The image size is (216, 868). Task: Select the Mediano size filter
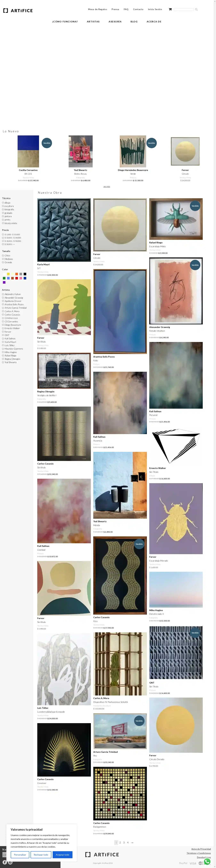click(7, 259)
